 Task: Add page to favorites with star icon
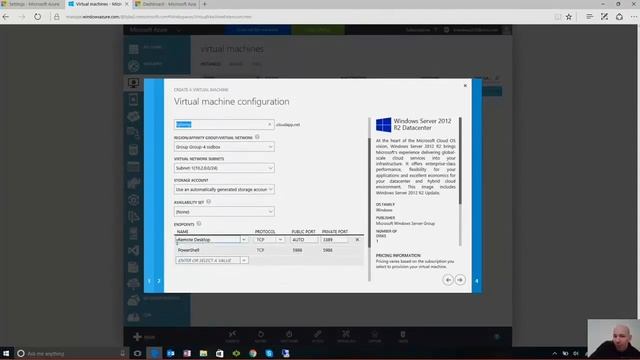click(x=569, y=17)
